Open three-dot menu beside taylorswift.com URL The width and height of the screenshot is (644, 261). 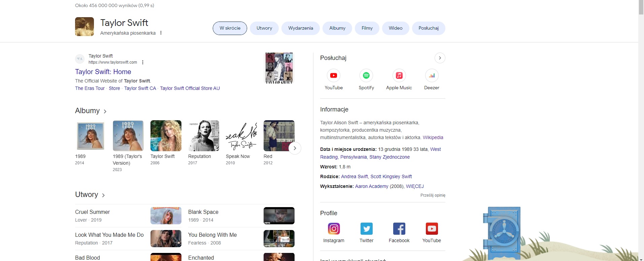click(143, 62)
